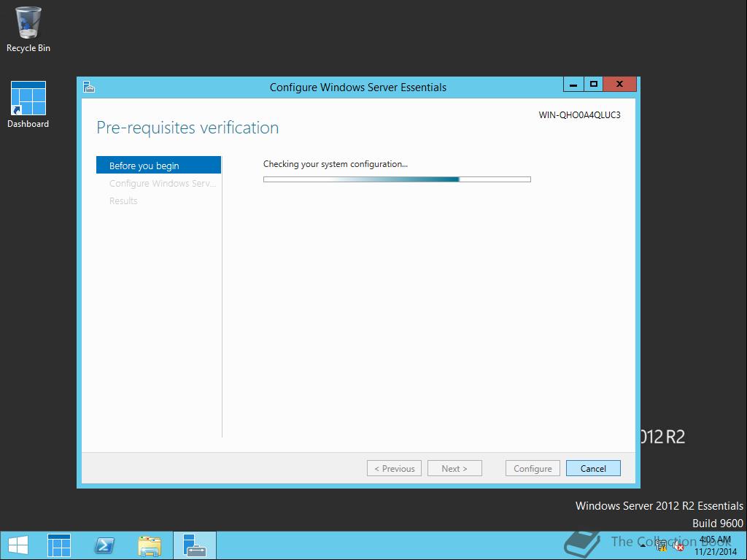Open File Explorer from the taskbar
The image size is (747, 560).
[150, 545]
